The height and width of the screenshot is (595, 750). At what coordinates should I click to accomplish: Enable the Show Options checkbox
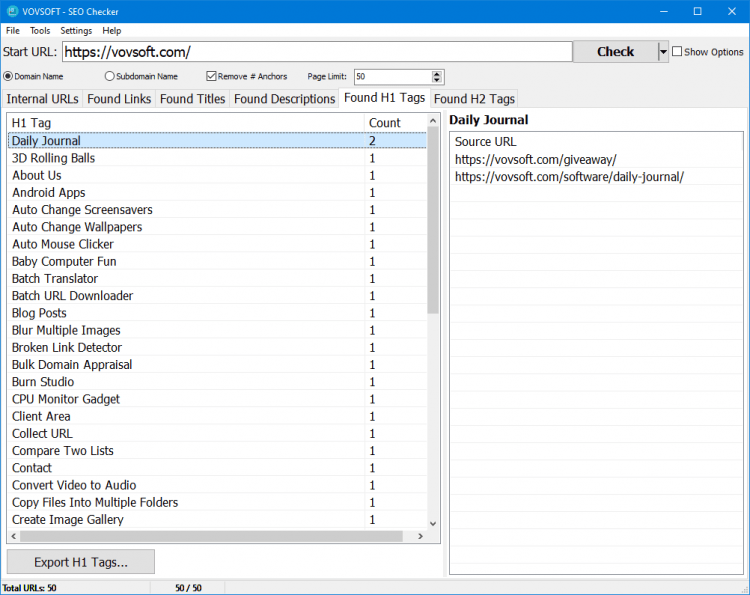[x=677, y=51]
